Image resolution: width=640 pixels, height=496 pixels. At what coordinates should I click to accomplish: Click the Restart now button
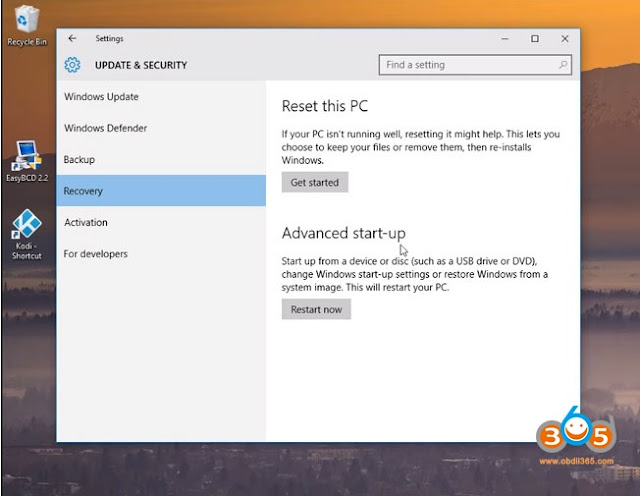[x=316, y=309]
